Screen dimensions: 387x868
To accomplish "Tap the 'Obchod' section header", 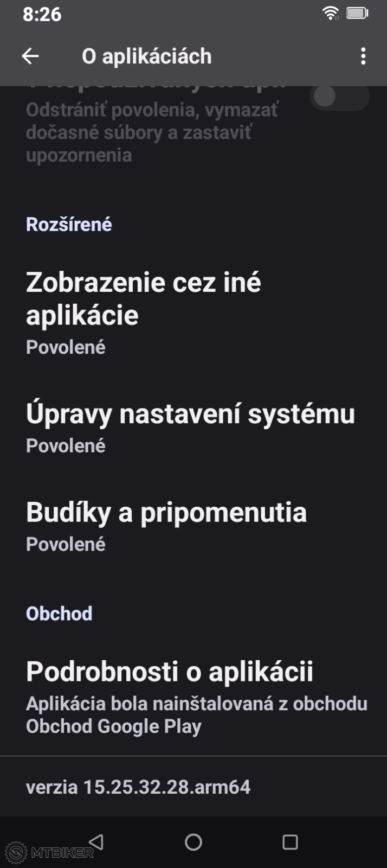I will pyautogui.click(x=59, y=614).
